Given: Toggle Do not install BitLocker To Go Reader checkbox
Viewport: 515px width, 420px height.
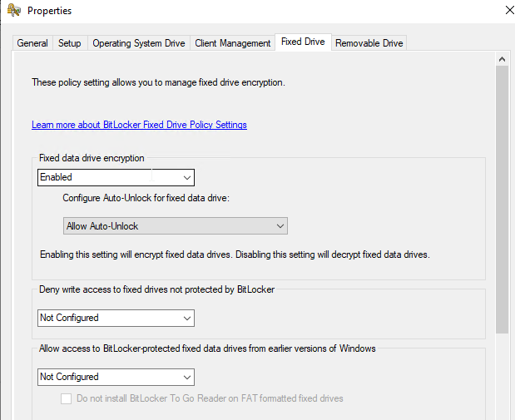Looking at the screenshot, I should pyautogui.click(x=66, y=398).
